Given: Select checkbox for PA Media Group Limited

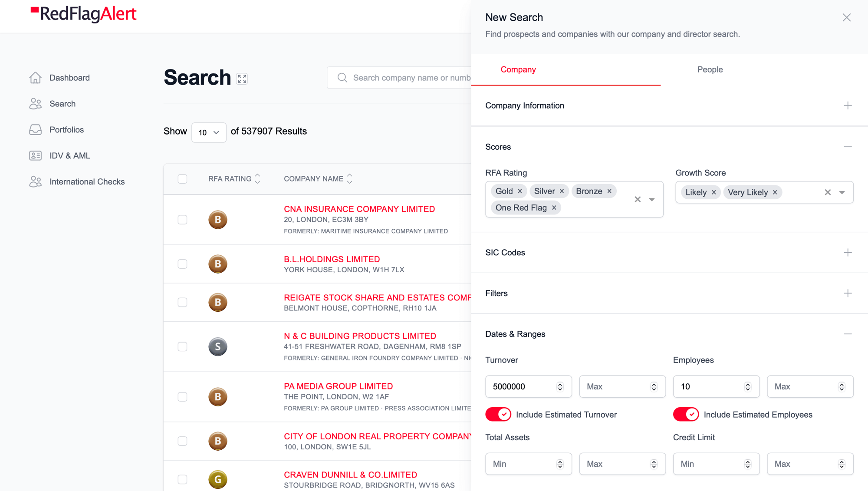Looking at the screenshot, I should point(182,397).
